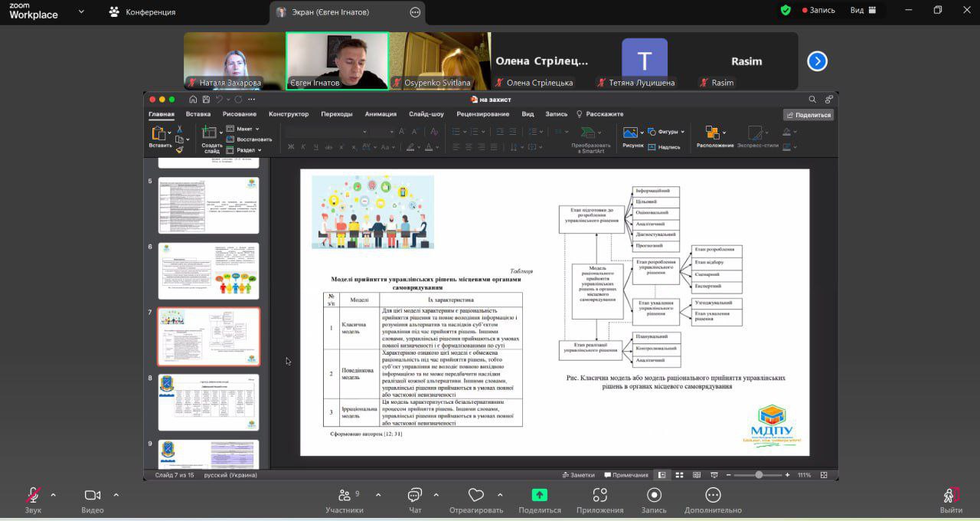Open the Zoom Чат panel
The image size is (980, 521).
[415, 496]
